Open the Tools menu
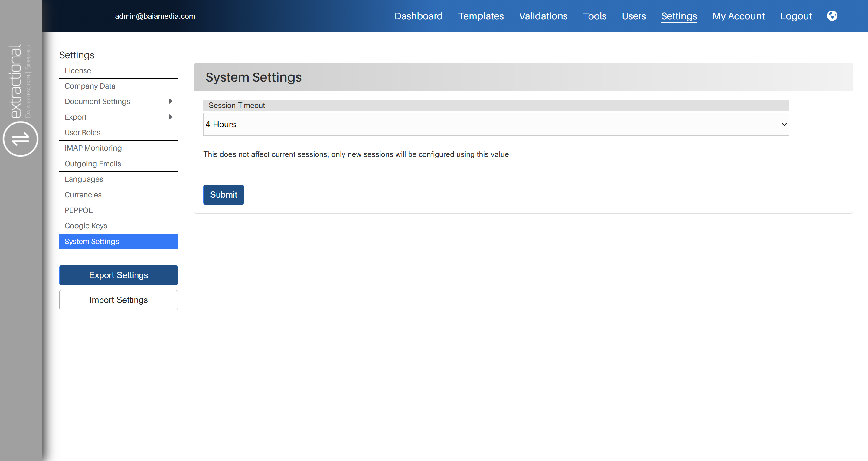 (594, 16)
